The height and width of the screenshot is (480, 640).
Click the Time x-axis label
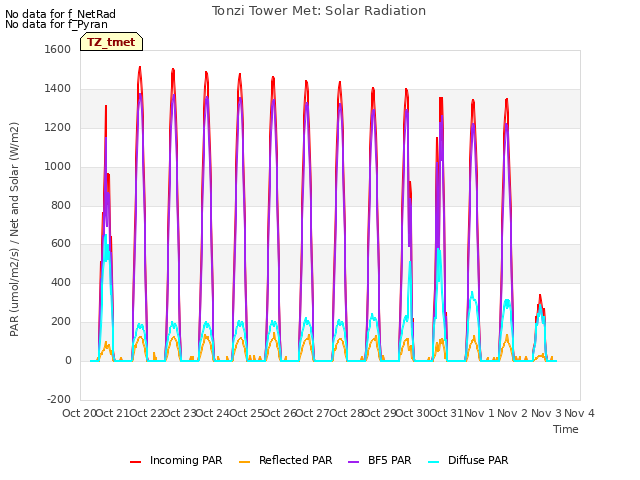coord(566,429)
